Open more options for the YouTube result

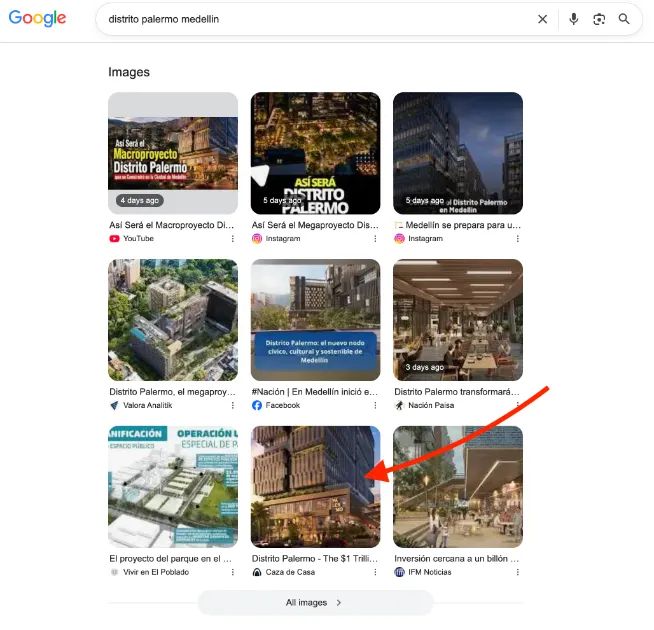pyautogui.click(x=233, y=239)
